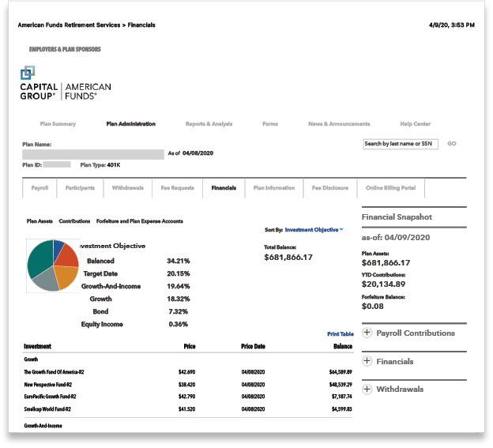Open the Fee Disclosure tab
The height and width of the screenshot is (448, 493).
tap(330, 188)
